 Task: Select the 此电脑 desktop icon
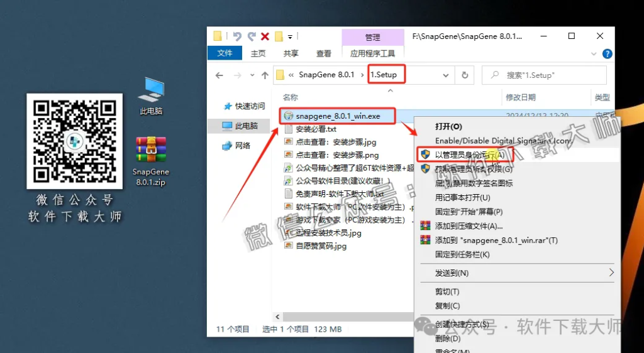[151, 96]
